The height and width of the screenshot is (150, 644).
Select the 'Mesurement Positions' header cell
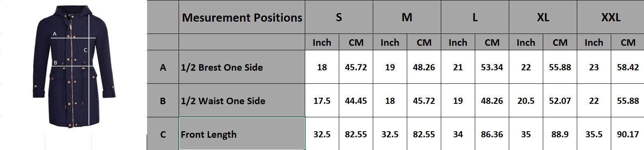coord(242,17)
